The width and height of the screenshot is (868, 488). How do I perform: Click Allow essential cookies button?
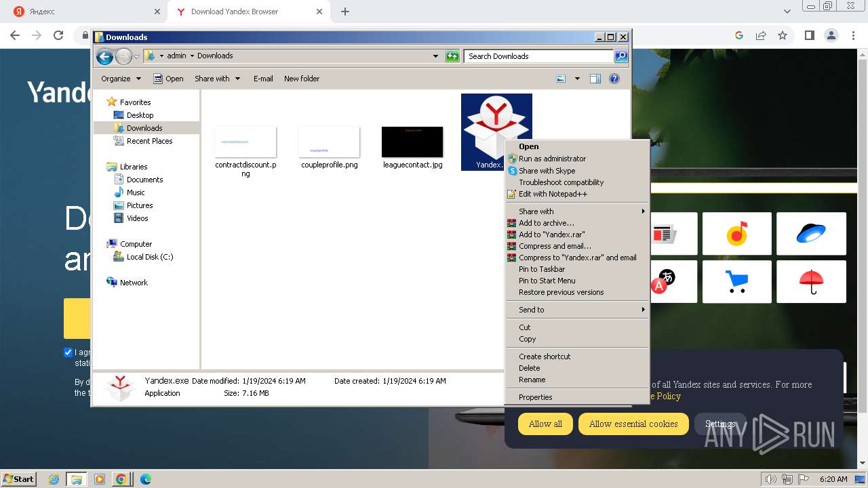(633, 424)
